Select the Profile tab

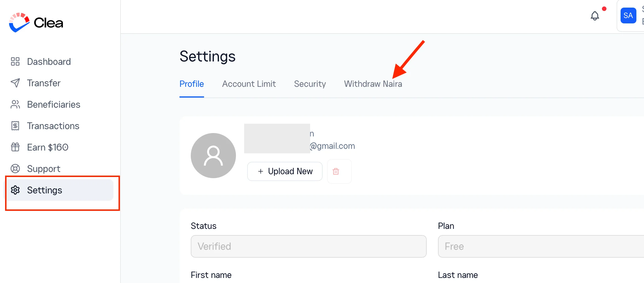192,84
